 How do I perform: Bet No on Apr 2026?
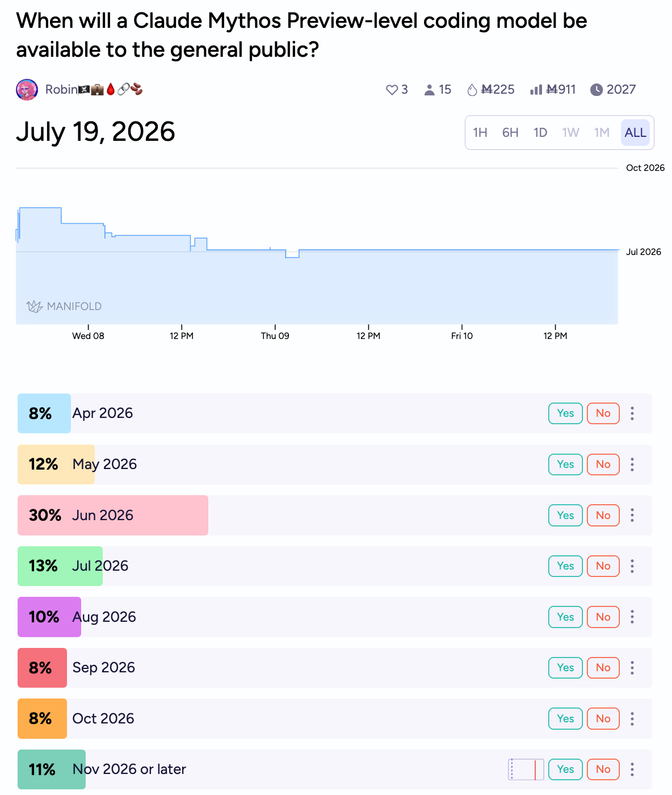coord(603,413)
